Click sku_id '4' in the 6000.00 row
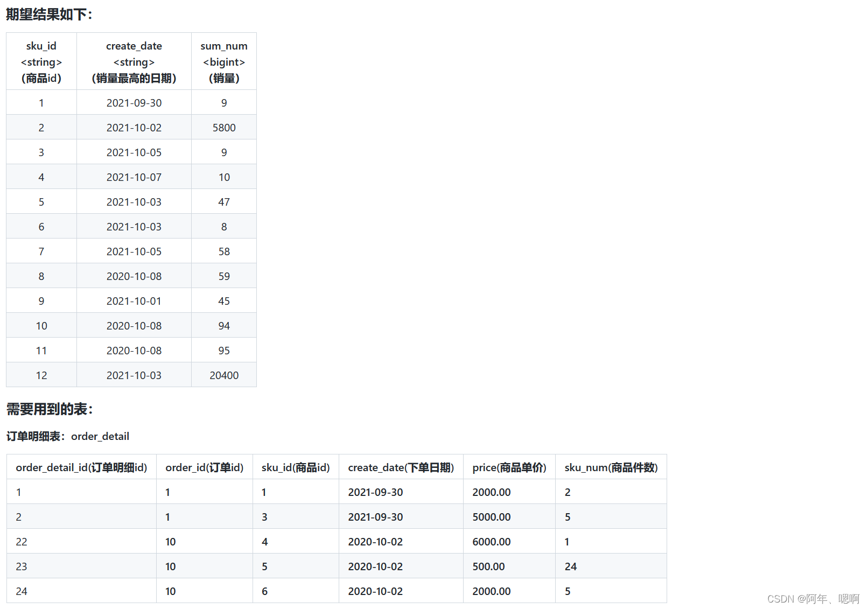Screen dimensions: 868x609 point(264,542)
